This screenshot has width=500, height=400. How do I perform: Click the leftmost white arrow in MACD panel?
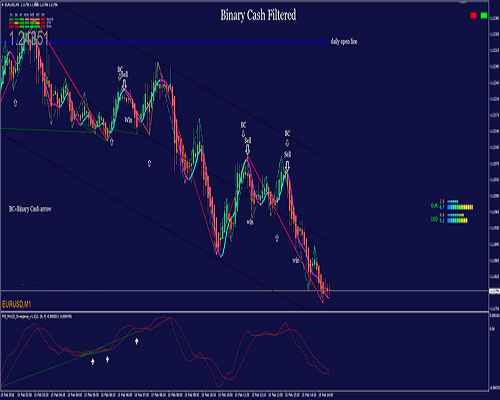point(93,362)
